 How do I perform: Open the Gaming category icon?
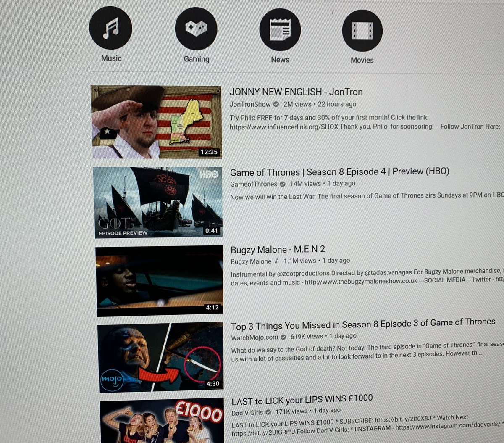click(x=196, y=29)
